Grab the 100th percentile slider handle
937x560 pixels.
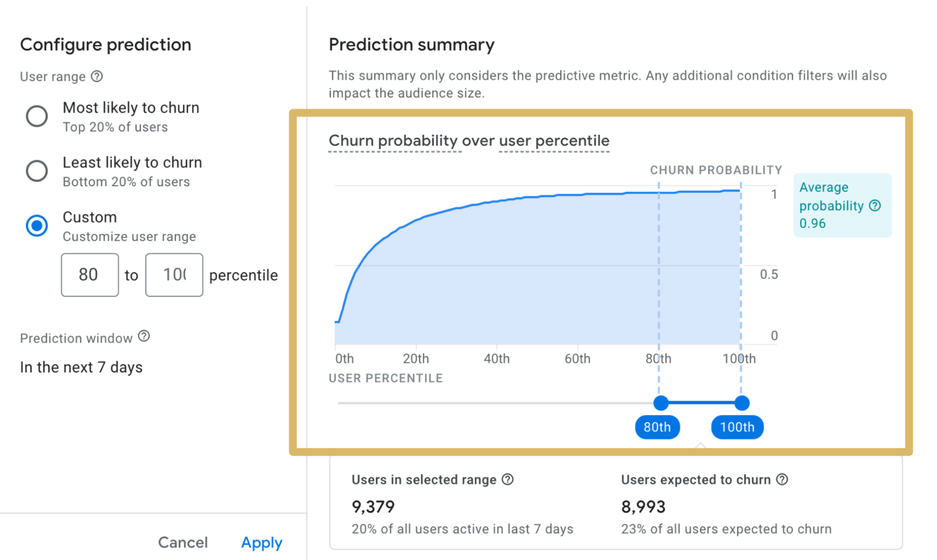click(x=742, y=403)
